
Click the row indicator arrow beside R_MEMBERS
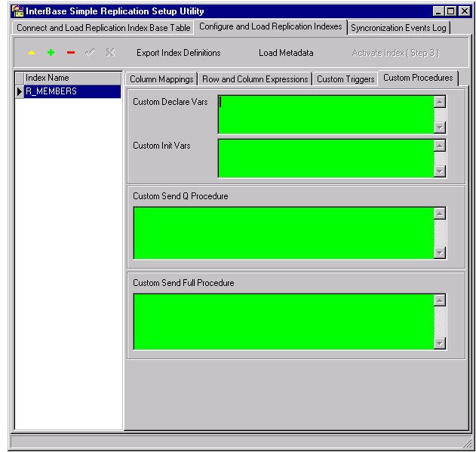coord(20,91)
